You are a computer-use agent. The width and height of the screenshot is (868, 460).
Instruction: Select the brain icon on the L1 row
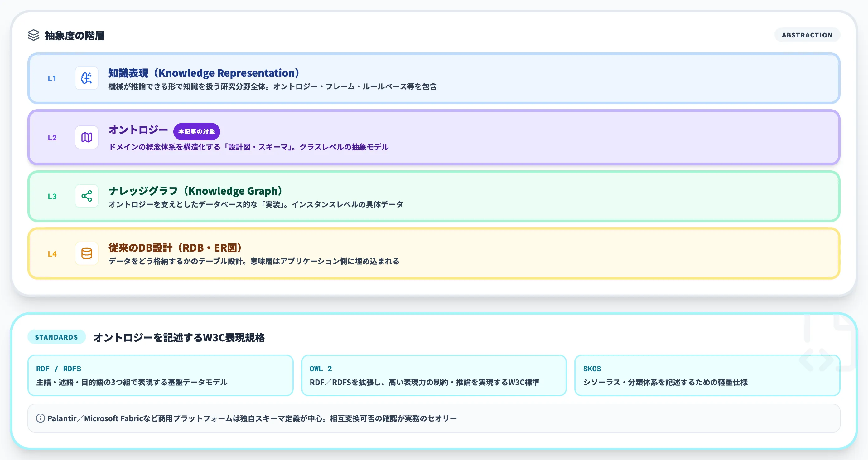pos(86,78)
